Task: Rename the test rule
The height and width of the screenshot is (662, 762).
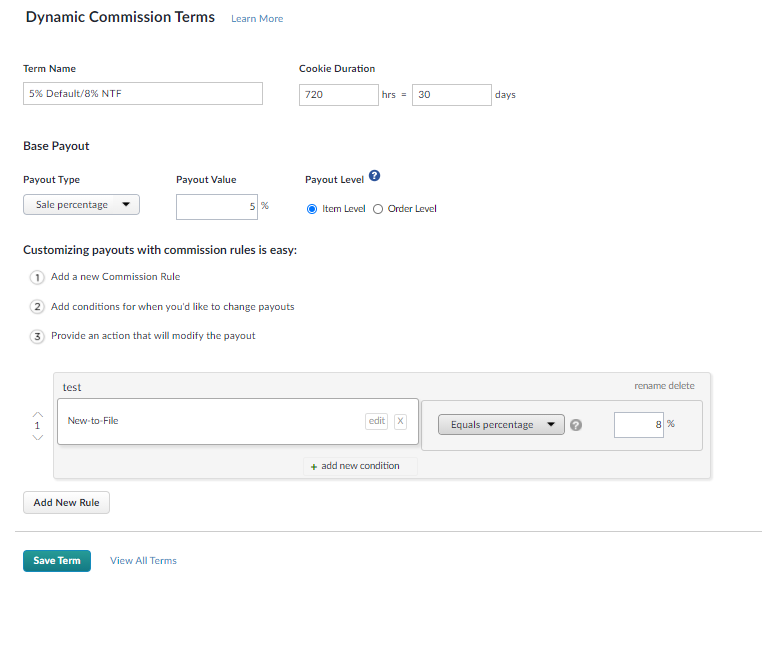Action: pos(650,385)
